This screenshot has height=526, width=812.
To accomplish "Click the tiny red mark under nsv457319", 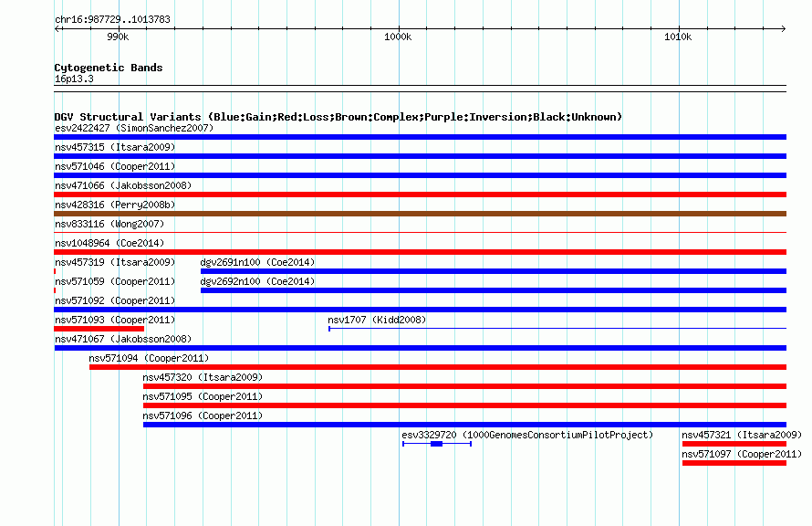I will 55,271.
